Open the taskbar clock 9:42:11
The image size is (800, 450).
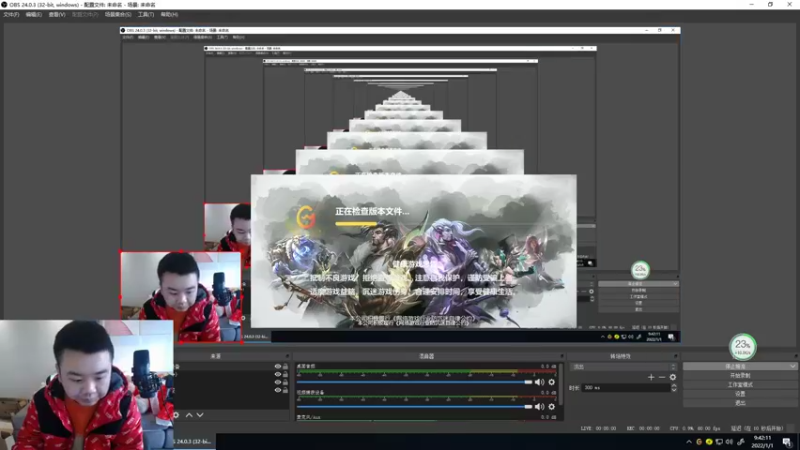(x=762, y=442)
